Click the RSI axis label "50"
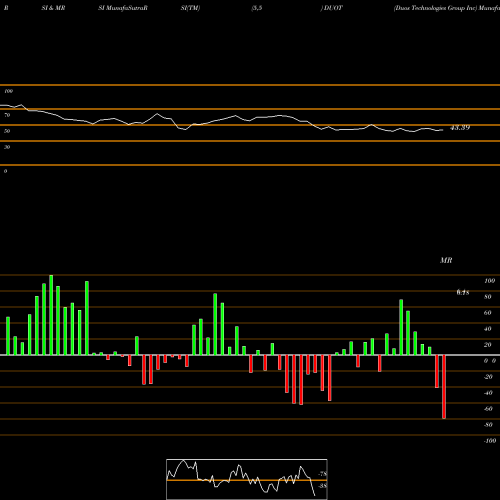Screen dimensions: 500x500 click(7, 131)
